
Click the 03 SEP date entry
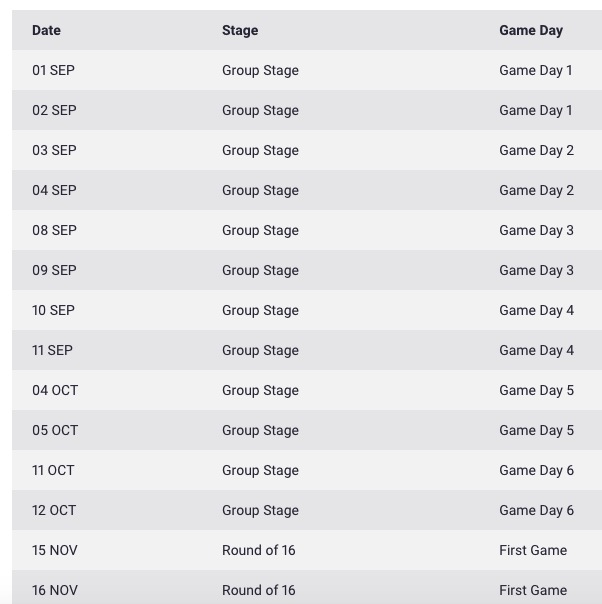coord(54,150)
